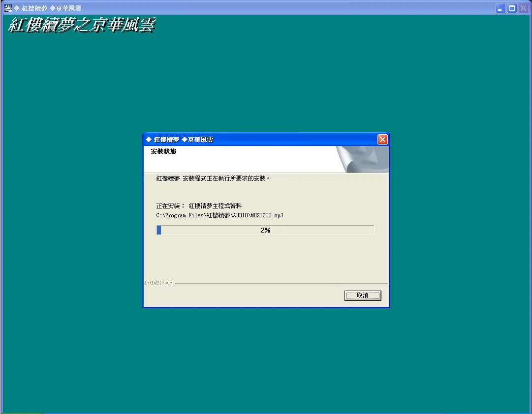Click the 安裝狀態 heading text
The width and height of the screenshot is (532, 414).
[x=163, y=151]
